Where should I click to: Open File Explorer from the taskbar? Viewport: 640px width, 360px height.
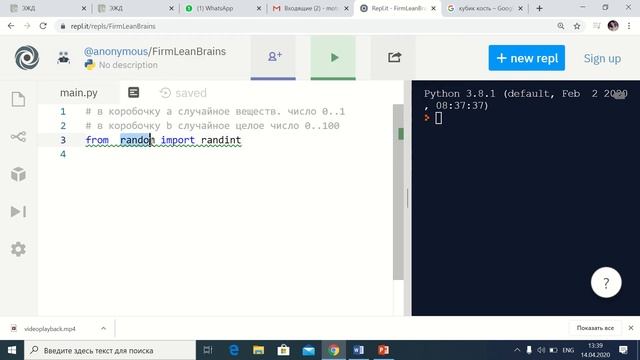pyautogui.click(x=258, y=350)
